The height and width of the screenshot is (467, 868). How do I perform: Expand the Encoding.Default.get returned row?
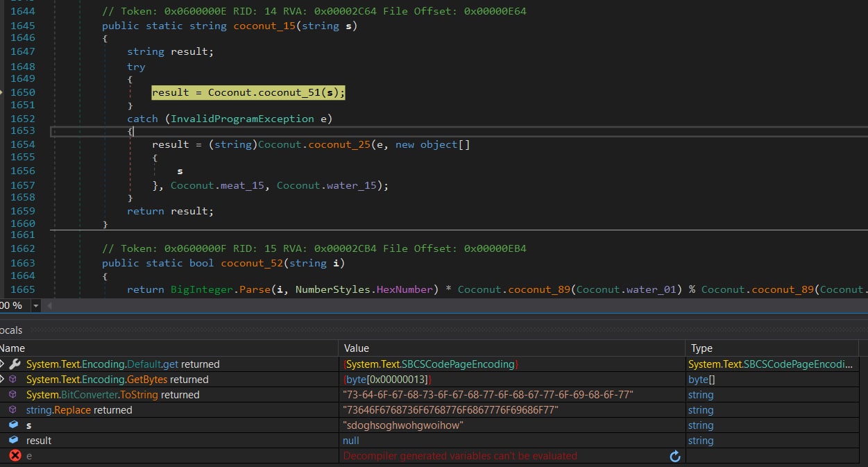(x=2, y=364)
